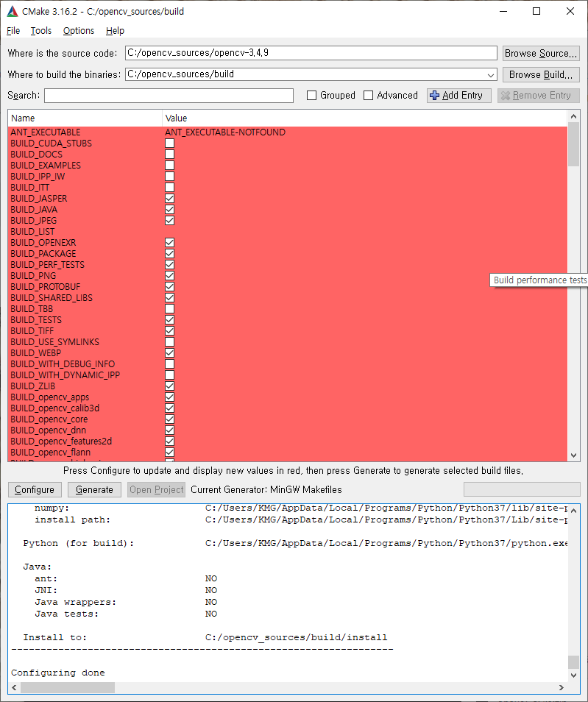Tick the BUILD_EXAMPLES checkbox
This screenshot has width=588, height=702.
[x=170, y=166]
